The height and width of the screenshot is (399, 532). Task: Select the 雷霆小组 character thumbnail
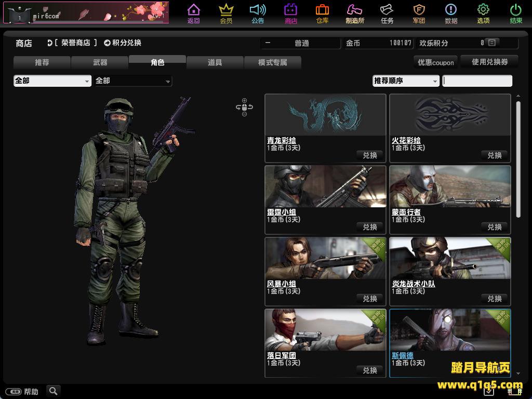point(325,187)
